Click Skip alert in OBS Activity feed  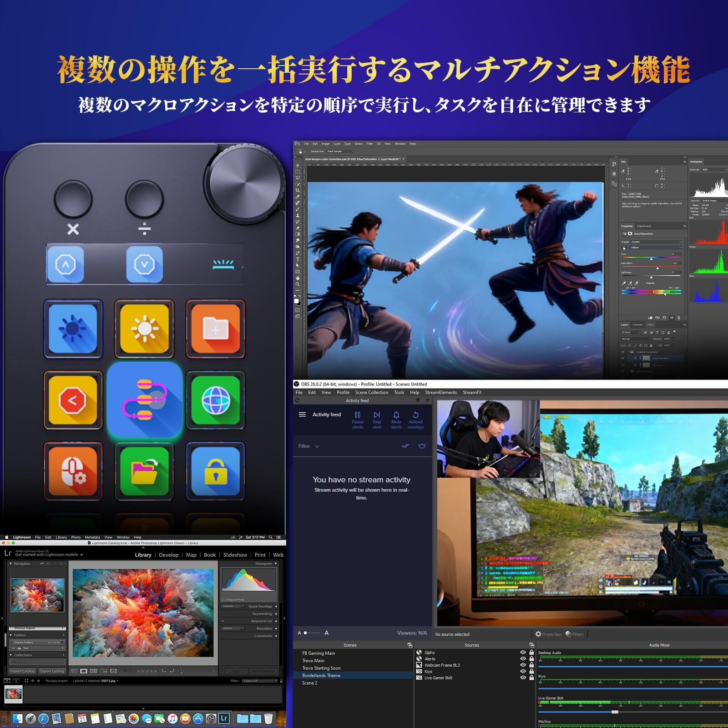pyautogui.click(x=377, y=420)
